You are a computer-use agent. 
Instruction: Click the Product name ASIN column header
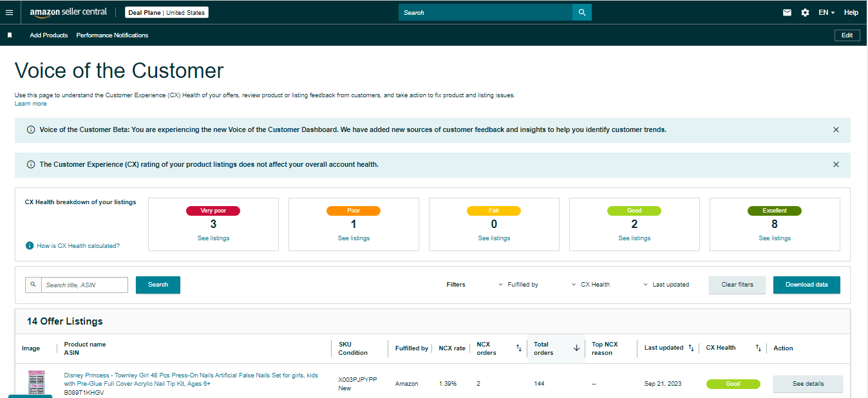click(85, 348)
